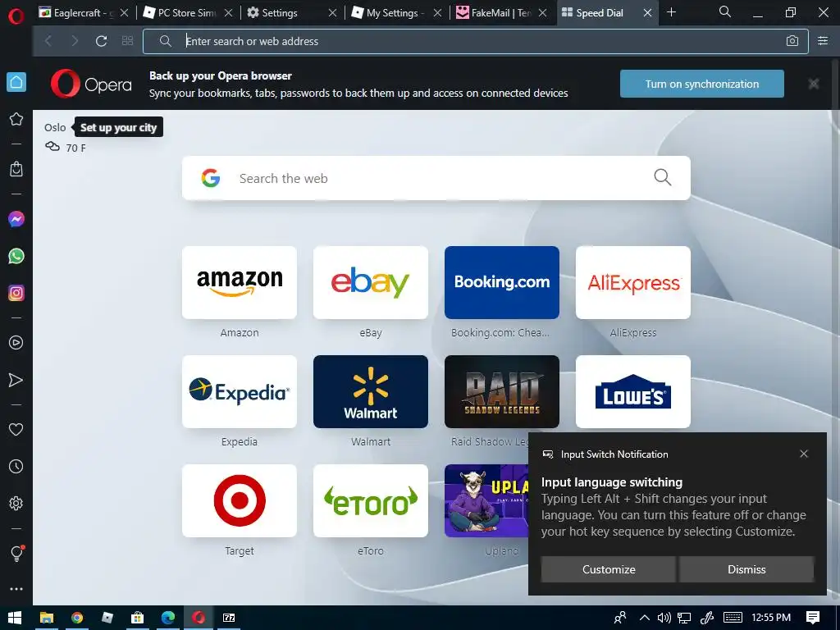Viewport: 840px width, 630px height.
Task: Open 7-Zip from the taskbar
Action: coord(229,618)
